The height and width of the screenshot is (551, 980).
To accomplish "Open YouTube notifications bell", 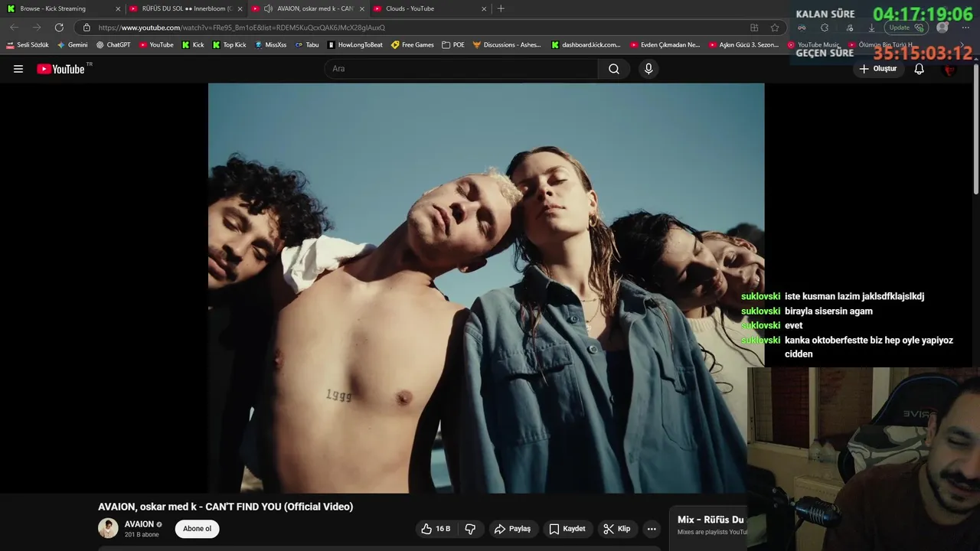I will [x=920, y=69].
